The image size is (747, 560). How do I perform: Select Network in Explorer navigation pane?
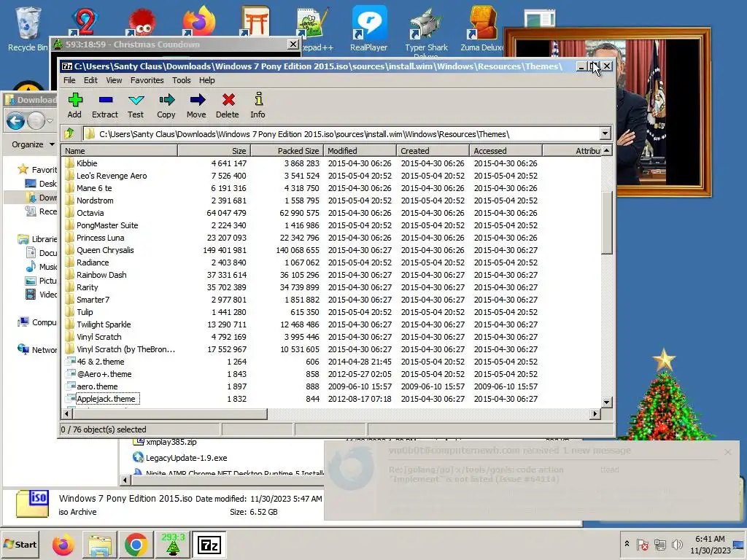[37, 349]
